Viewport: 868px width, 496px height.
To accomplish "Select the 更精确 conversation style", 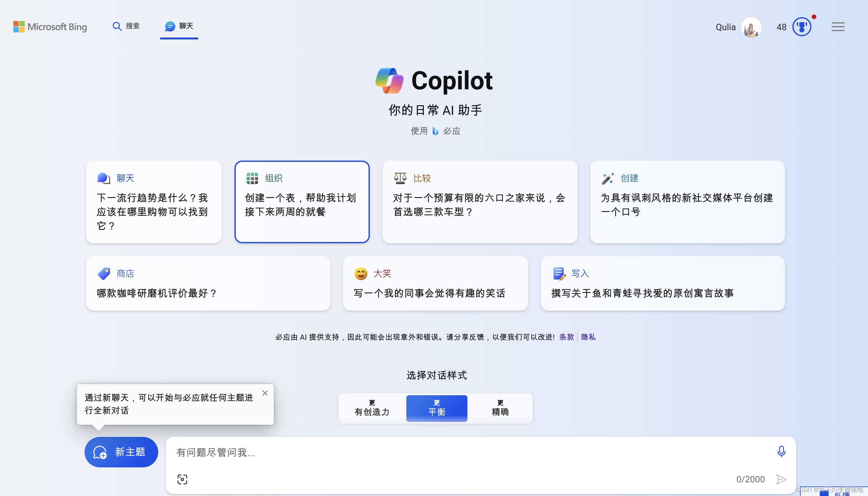I will (x=500, y=408).
